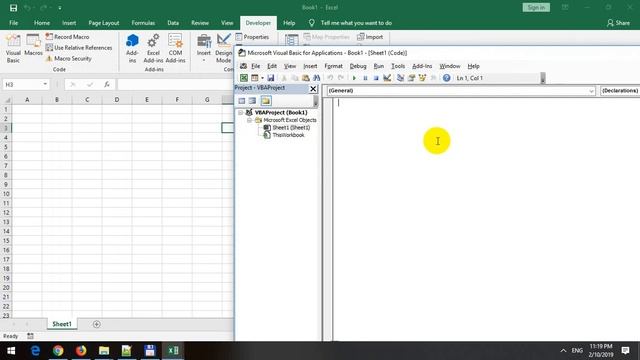Save the workbook from Quick Access Toolbar
Image resolution: width=640 pixels, height=360 pixels.
pyautogui.click(x=13, y=7)
